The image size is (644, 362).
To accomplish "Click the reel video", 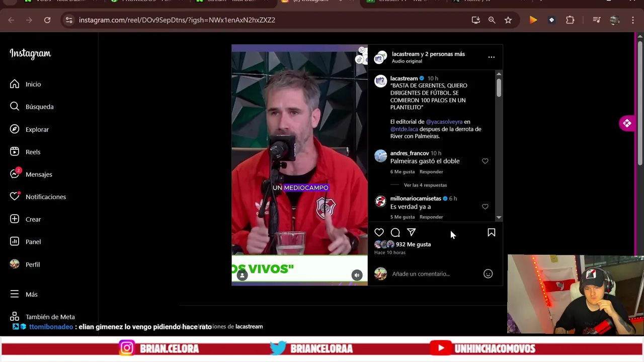I will tap(299, 165).
